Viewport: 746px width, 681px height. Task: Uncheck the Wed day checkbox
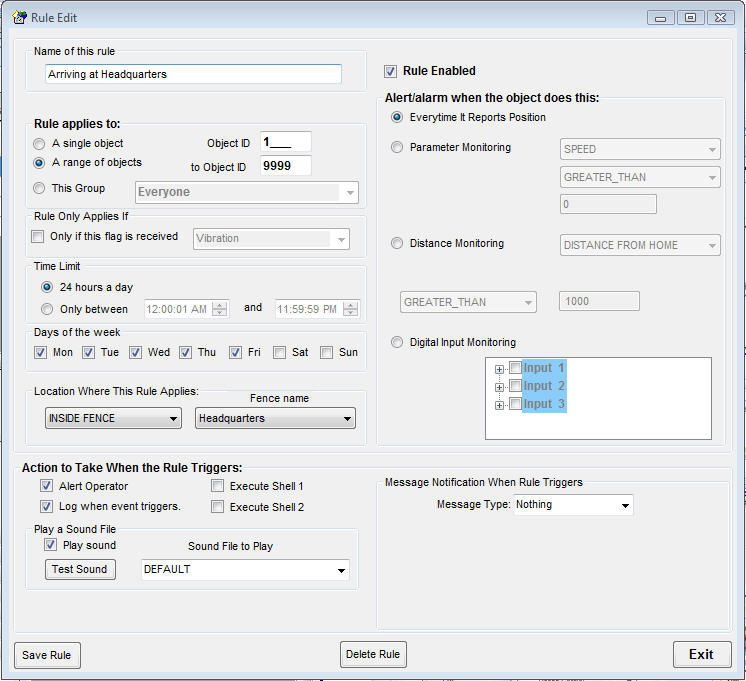click(x=136, y=353)
